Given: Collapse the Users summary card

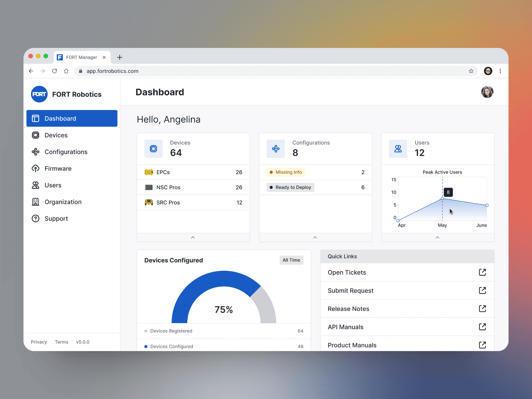Looking at the screenshot, I should (438, 237).
